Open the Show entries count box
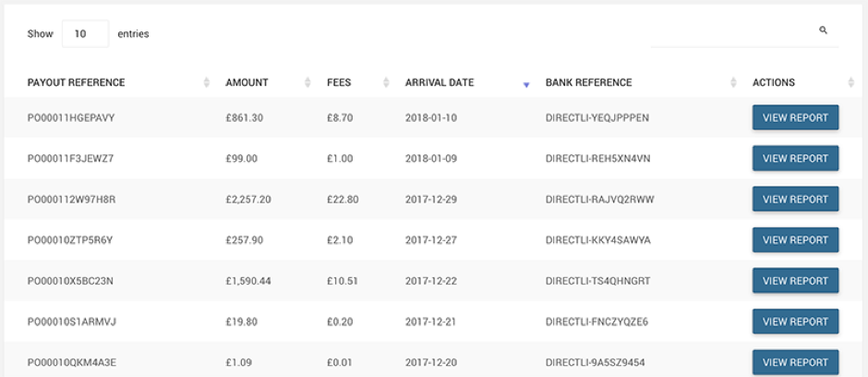The height and width of the screenshot is (377, 868). pos(85,34)
